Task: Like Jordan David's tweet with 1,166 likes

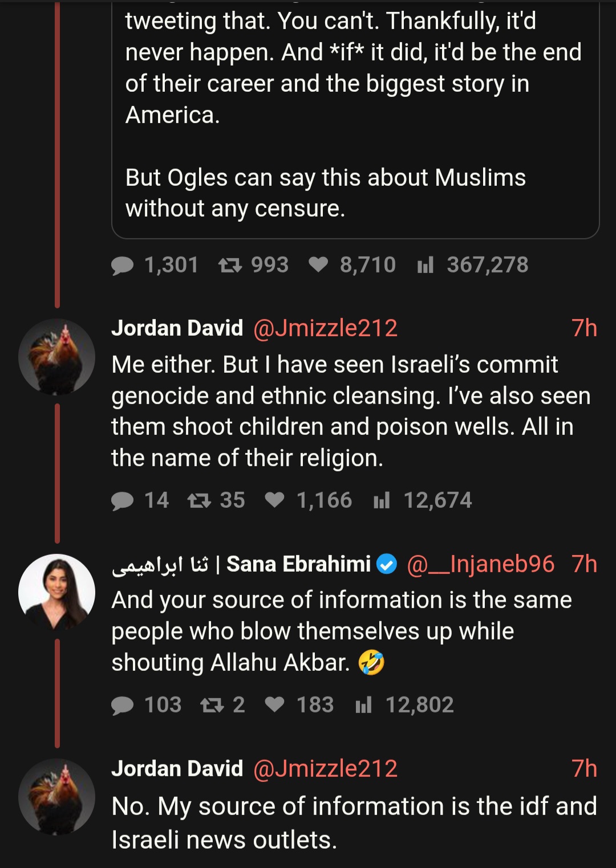Action: coord(275,500)
